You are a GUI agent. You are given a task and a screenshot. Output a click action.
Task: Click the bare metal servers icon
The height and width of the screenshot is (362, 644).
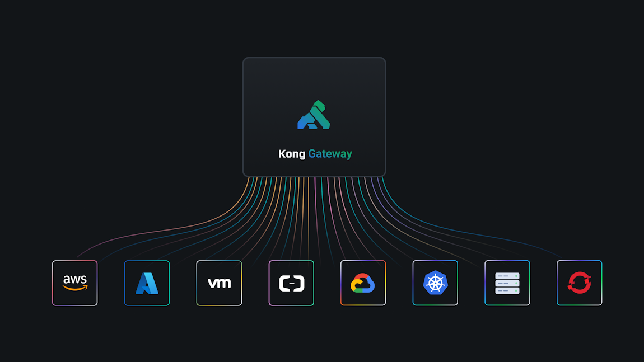point(507,283)
